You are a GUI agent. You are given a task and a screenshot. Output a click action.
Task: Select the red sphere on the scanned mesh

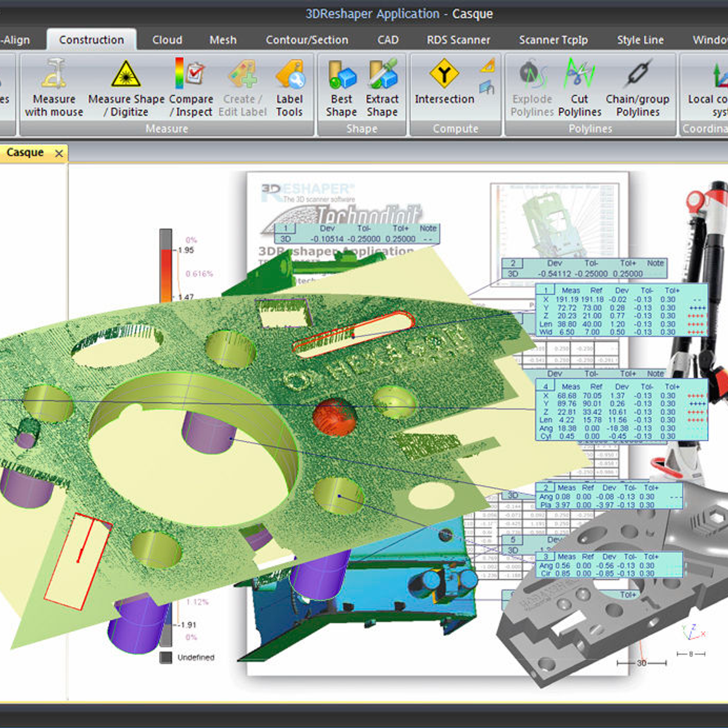click(334, 416)
